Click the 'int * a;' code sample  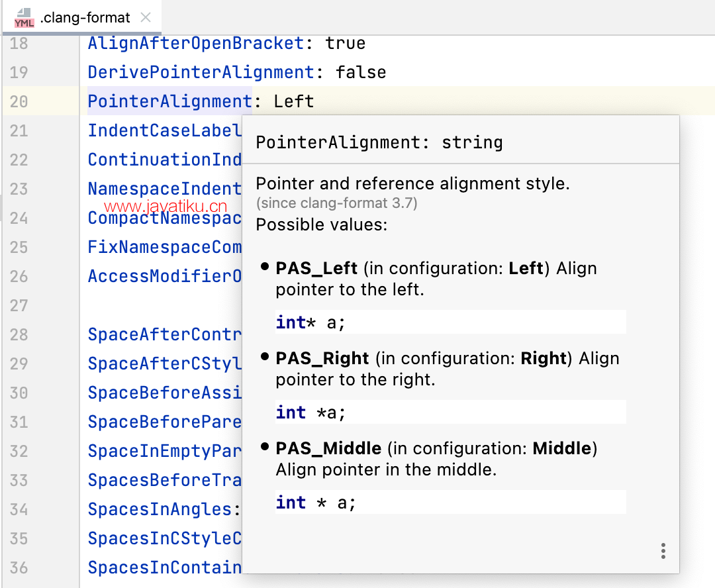coord(316,503)
